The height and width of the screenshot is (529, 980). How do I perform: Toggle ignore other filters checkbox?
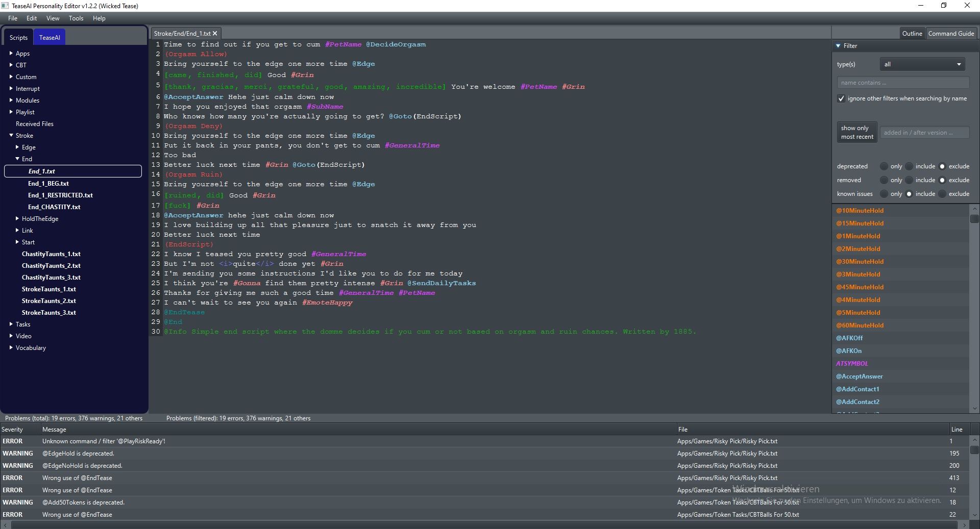pyautogui.click(x=841, y=98)
